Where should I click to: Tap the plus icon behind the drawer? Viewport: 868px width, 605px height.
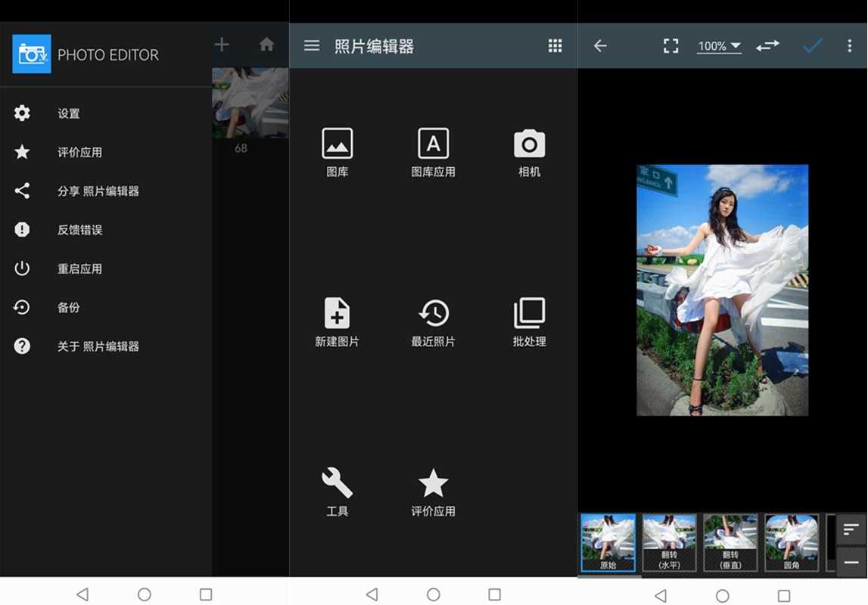click(222, 45)
